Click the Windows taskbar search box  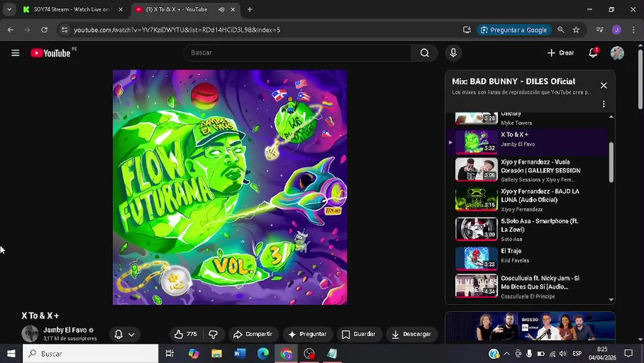pyautogui.click(x=90, y=354)
